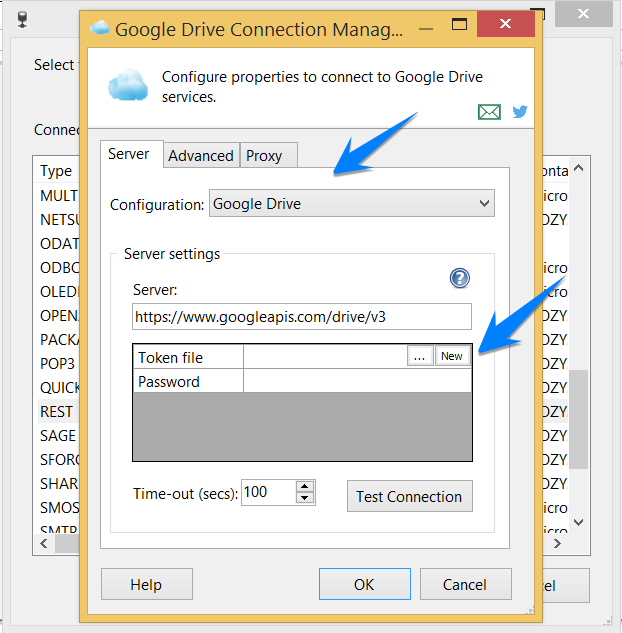Increase time-out with the up stepper

(305, 486)
